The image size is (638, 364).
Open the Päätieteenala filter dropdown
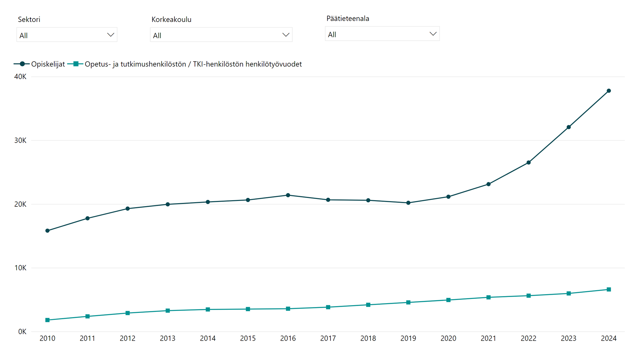[x=382, y=34]
